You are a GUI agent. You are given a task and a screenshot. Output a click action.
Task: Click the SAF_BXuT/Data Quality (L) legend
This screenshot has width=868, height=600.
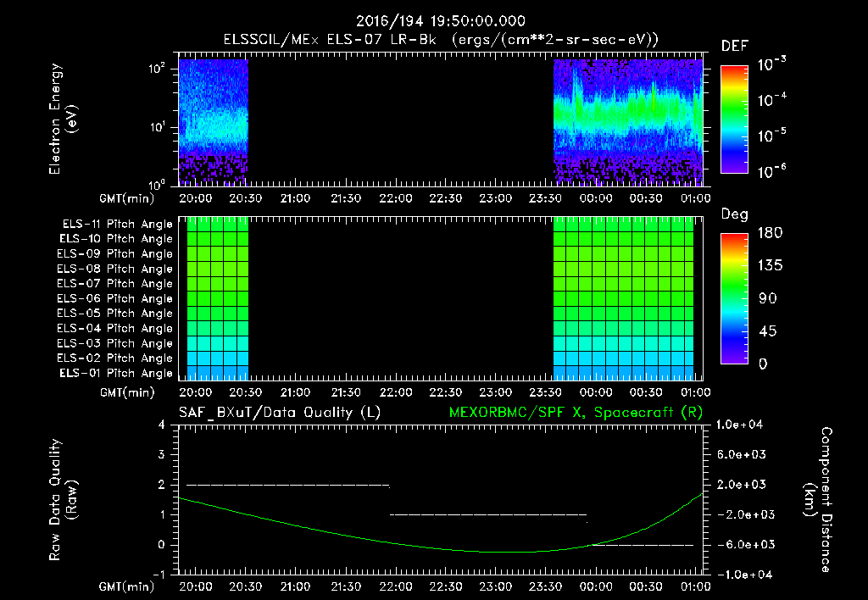tap(280, 413)
